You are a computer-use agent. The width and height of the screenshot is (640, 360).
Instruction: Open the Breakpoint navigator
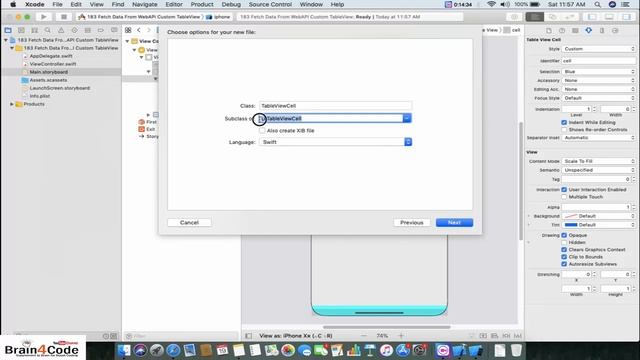[101, 30]
